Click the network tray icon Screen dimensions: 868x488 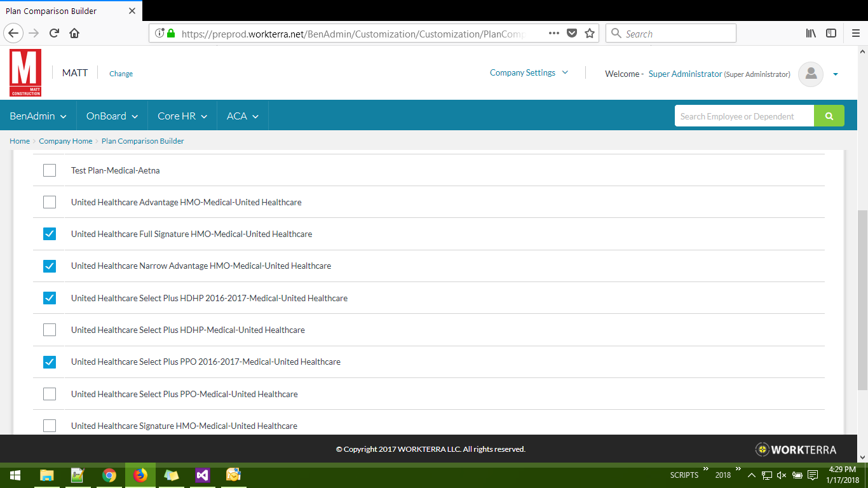[767, 475]
